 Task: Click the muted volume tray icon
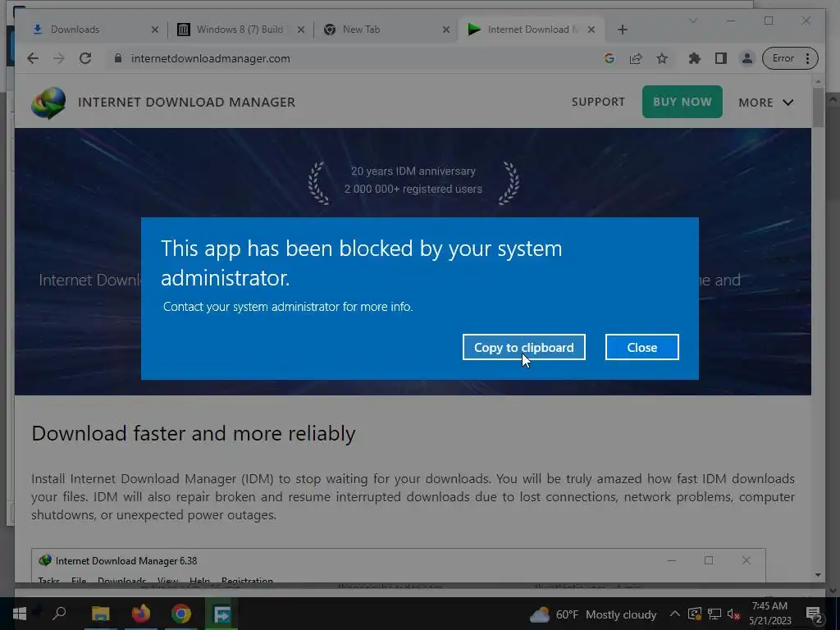click(x=733, y=614)
